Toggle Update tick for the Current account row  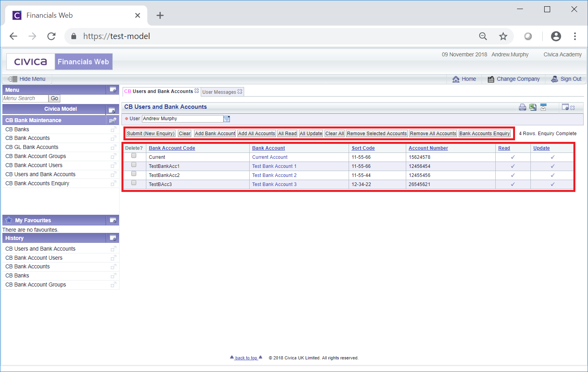pyautogui.click(x=553, y=157)
